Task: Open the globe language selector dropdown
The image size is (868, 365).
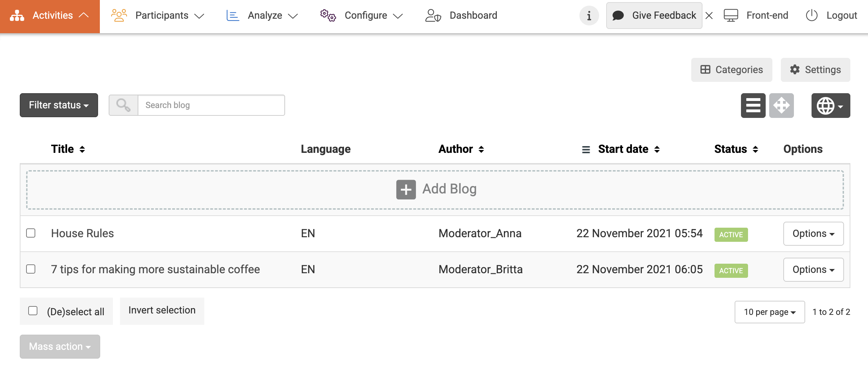Action: [831, 106]
